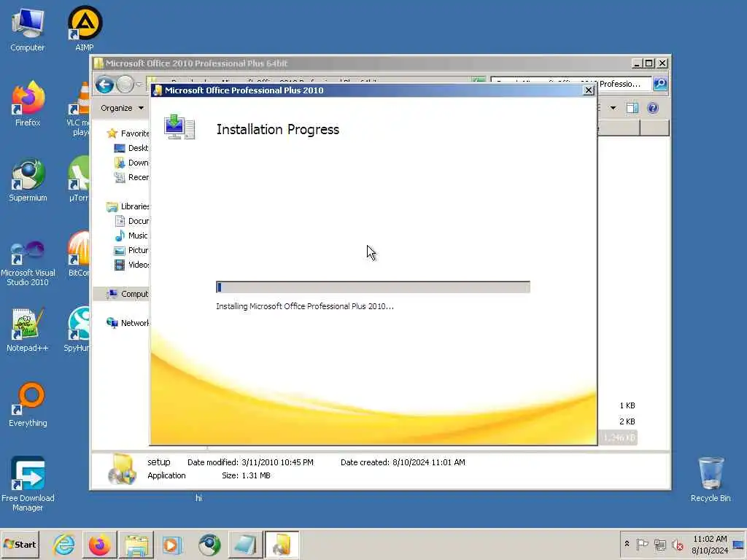Screen dimensions: 747x560
Task: Open Windows Explorer taskbar button
Action: pos(136,545)
